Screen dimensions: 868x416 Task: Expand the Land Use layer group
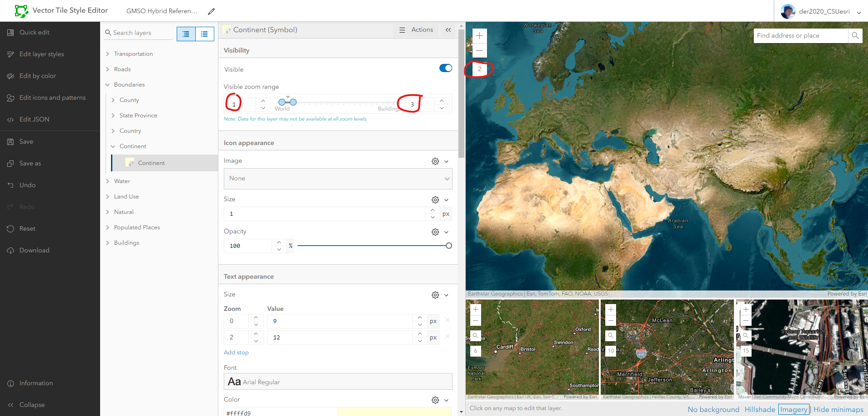108,197
